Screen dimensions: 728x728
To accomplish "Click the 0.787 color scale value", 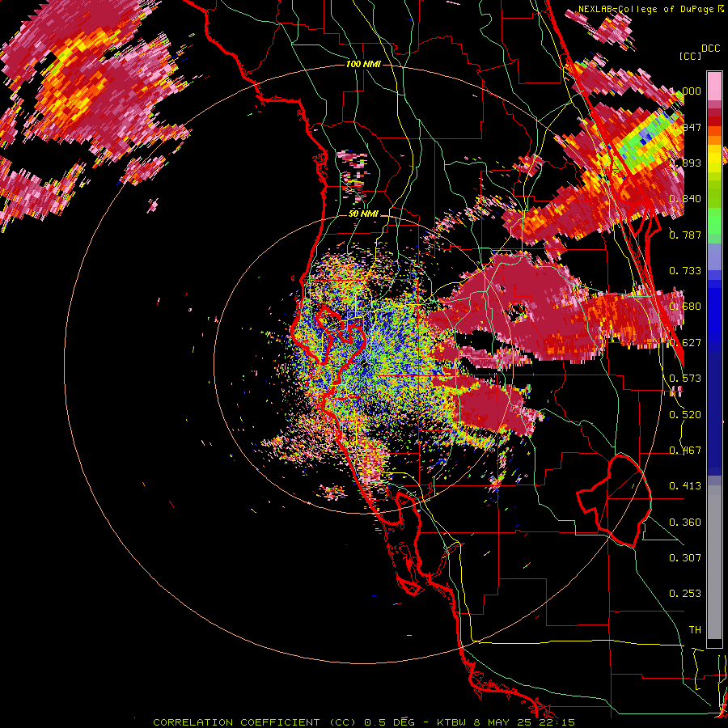I will (x=685, y=235).
